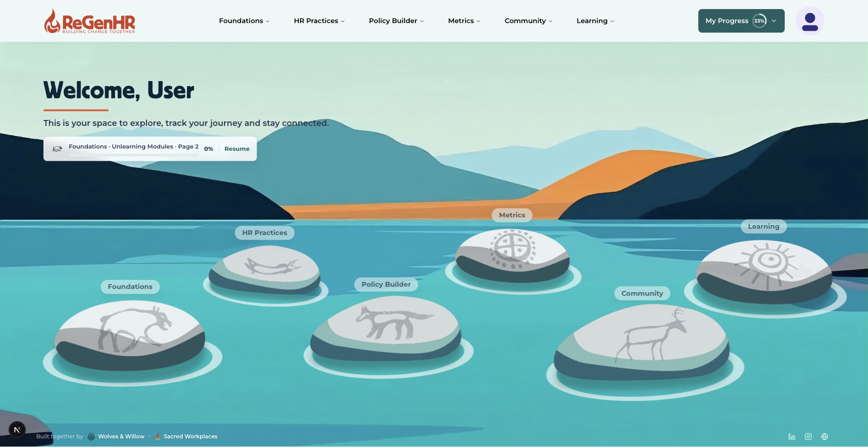Click the module progress bar
The image size is (868, 447).
point(134,155)
